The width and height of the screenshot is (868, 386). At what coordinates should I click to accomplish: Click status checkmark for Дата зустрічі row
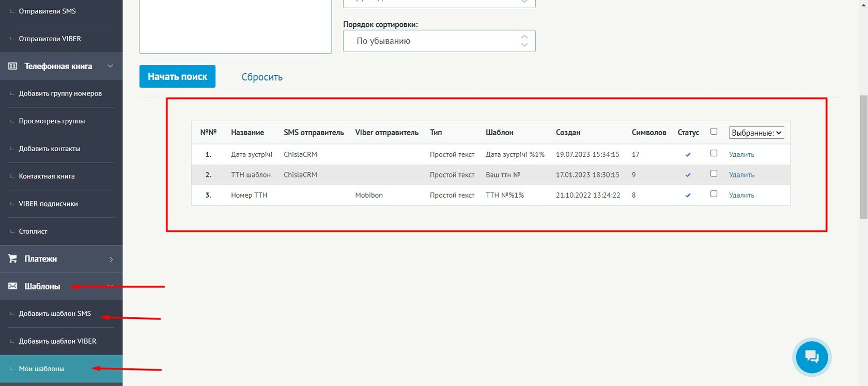pos(688,155)
